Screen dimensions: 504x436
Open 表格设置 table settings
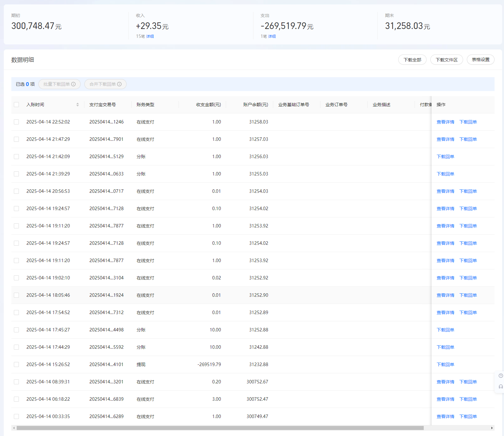(x=480, y=60)
